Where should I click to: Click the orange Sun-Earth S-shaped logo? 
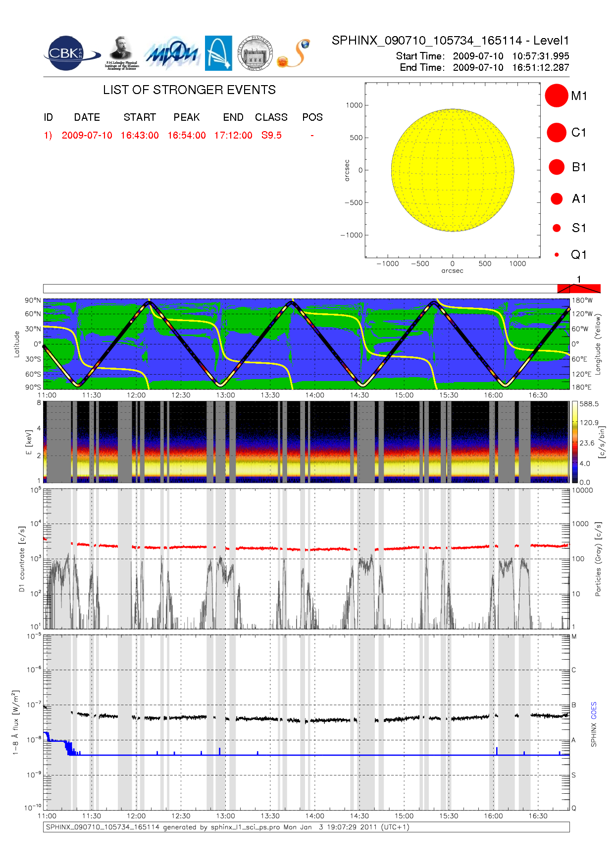(x=294, y=53)
